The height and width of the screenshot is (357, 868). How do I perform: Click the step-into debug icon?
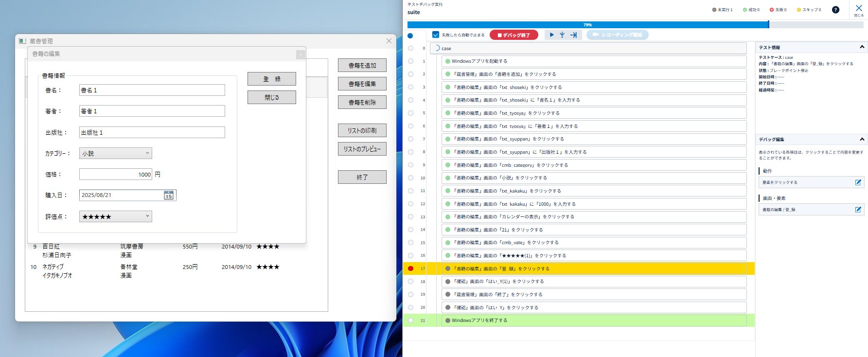pyautogui.click(x=562, y=35)
